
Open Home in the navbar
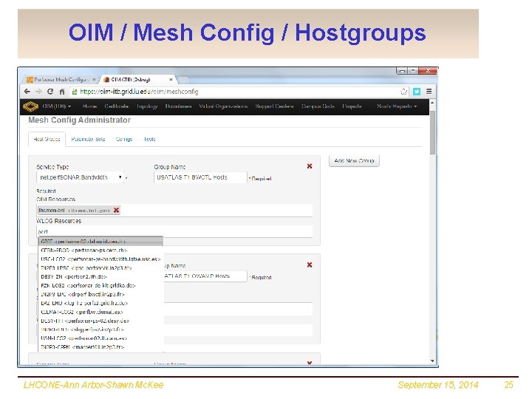coord(89,106)
